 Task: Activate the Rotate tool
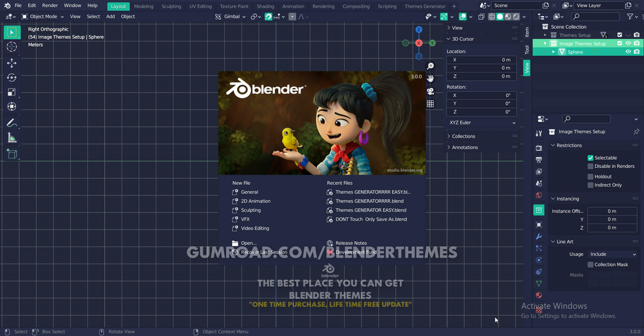12,77
